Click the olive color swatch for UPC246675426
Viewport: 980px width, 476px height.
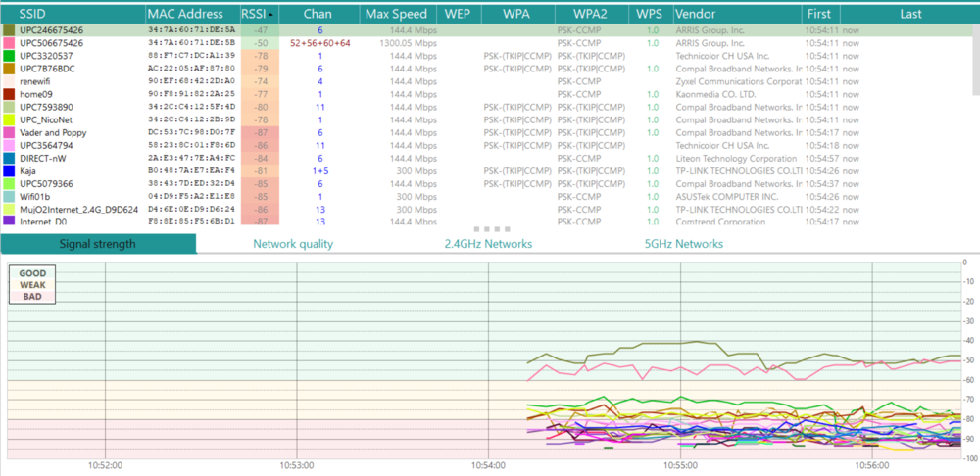[x=9, y=30]
